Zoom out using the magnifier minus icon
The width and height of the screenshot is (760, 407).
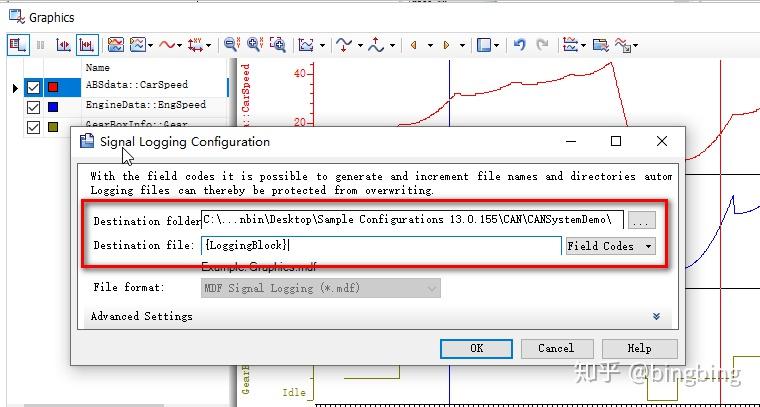coord(231,45)
